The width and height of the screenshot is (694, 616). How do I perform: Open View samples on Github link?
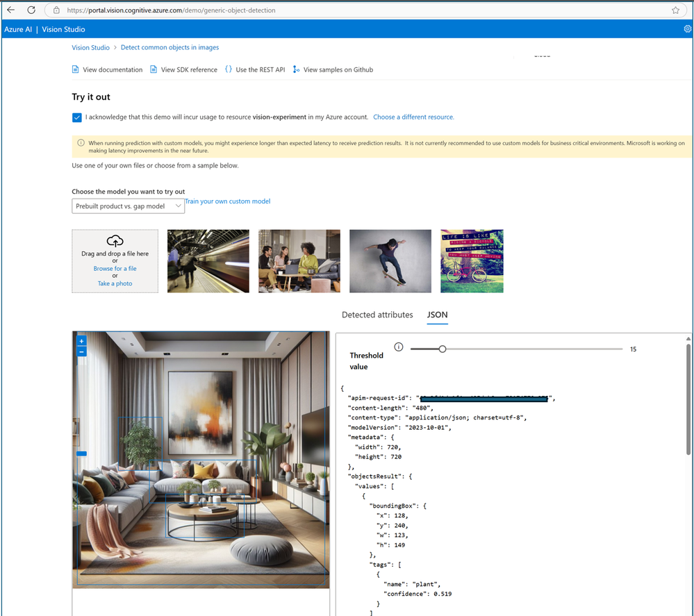click(338, 69)
